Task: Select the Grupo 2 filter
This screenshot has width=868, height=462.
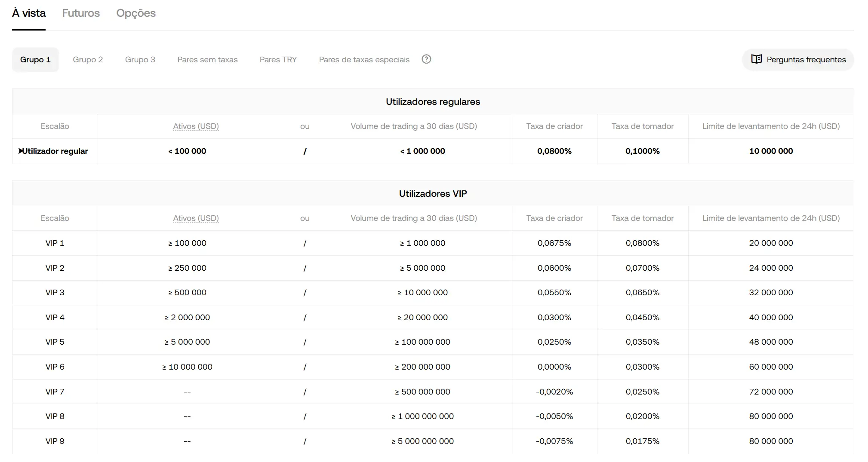Action: click(x=88, y=60)
